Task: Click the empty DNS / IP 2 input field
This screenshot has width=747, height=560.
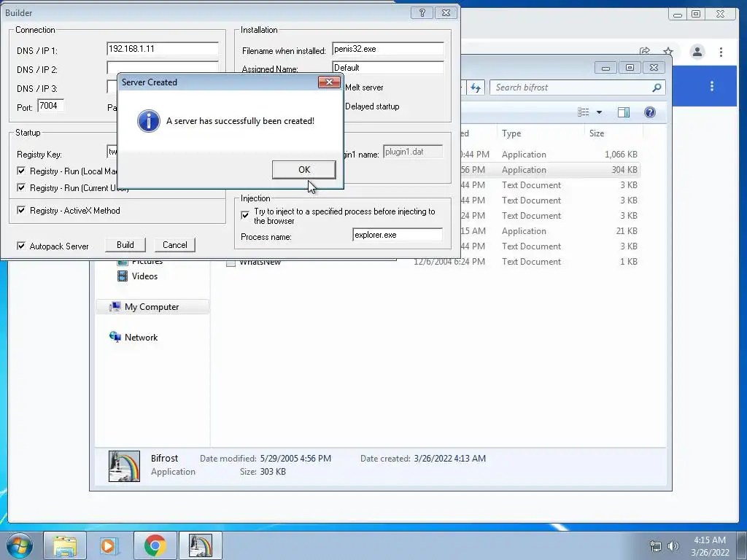Action: 163,66
